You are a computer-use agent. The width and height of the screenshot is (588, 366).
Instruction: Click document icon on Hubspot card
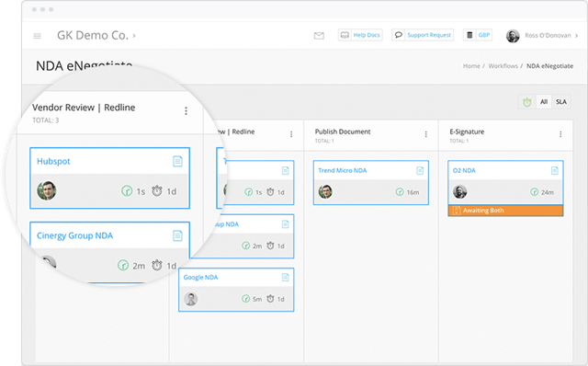177,162
